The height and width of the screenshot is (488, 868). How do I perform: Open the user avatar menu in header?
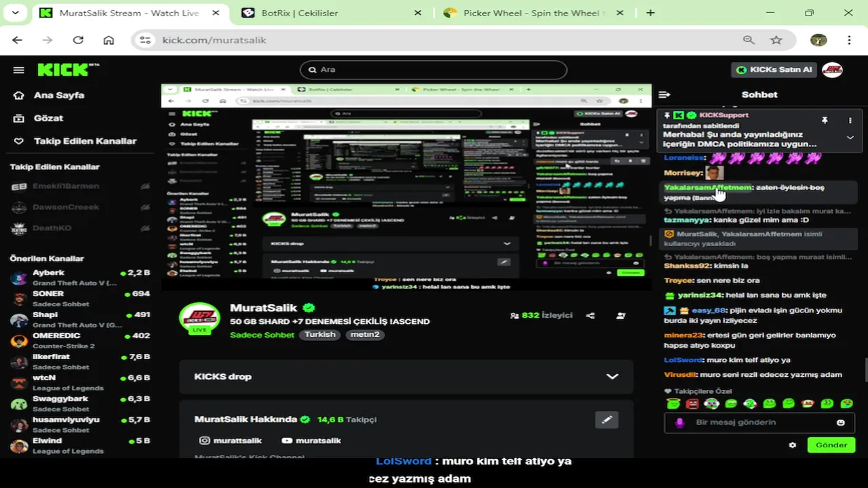[832, 70]
